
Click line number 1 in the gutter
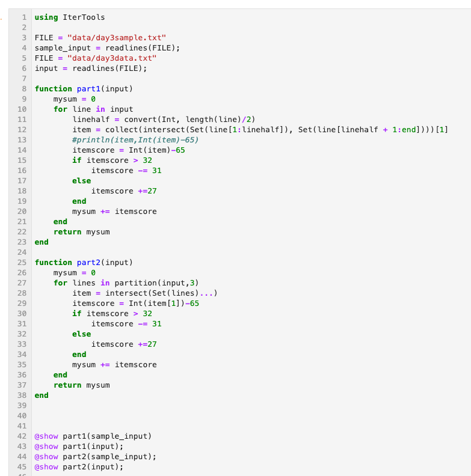pyautogui.click(x=23, y=17)
